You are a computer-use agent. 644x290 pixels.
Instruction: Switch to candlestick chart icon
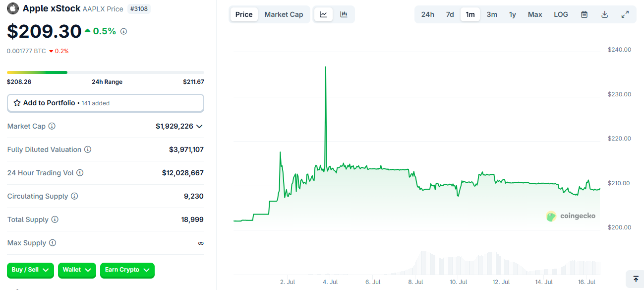tap(344, 14)
